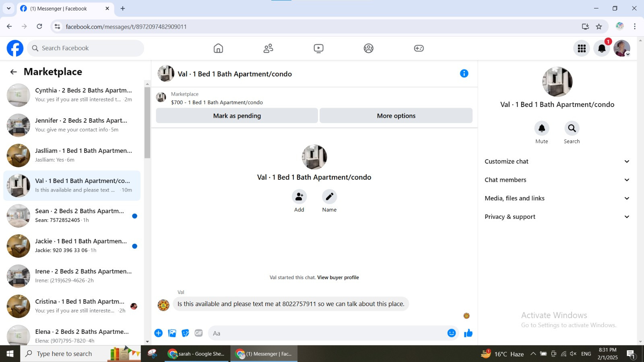Expand Chat members section
Viewport: 644px width, 362px height.
[557, 180]
